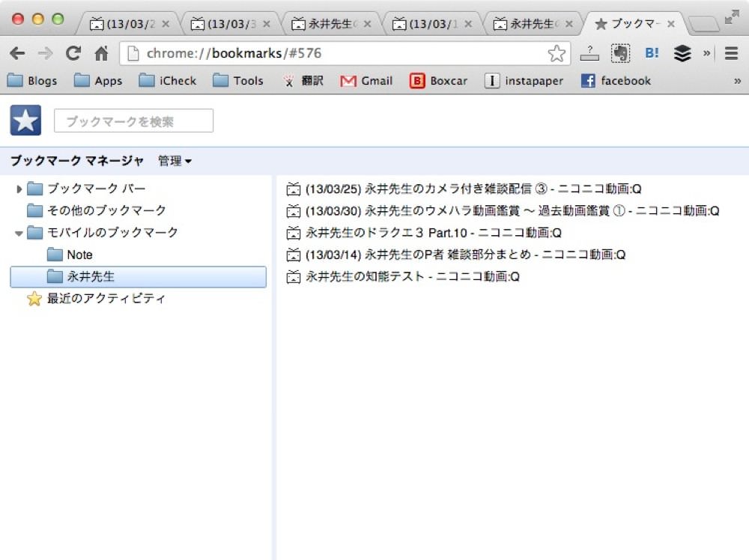Toggle fullscreen with the top-right arrows icon
The image size is (749, 560).
(731, 18)
